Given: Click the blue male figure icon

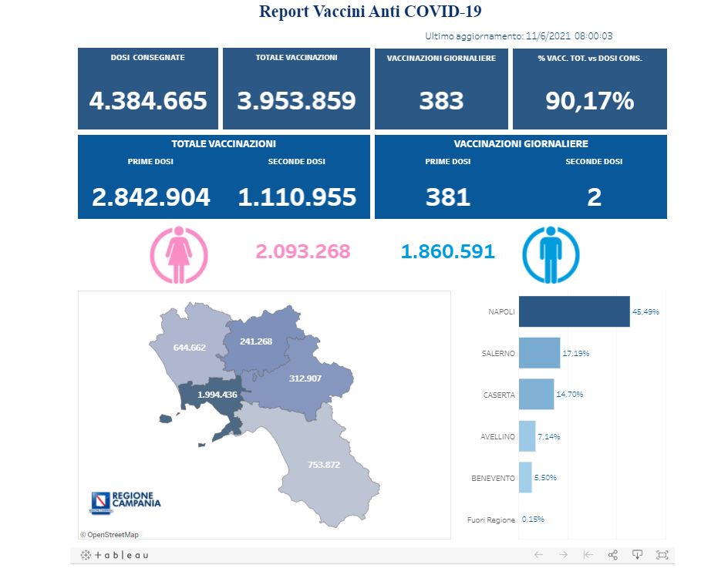Looking at the screenshot, I should point(551,254).
